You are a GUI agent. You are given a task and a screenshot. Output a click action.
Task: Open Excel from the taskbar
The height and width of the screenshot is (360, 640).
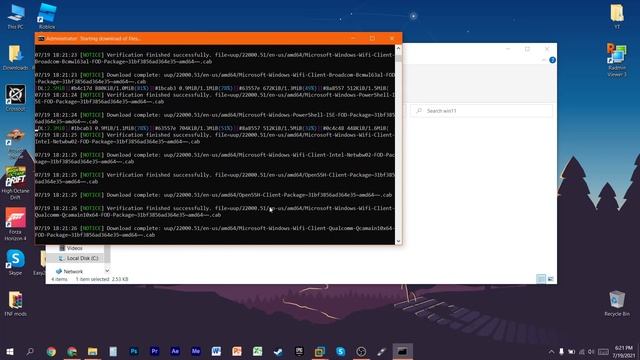(x=258, y=351)
